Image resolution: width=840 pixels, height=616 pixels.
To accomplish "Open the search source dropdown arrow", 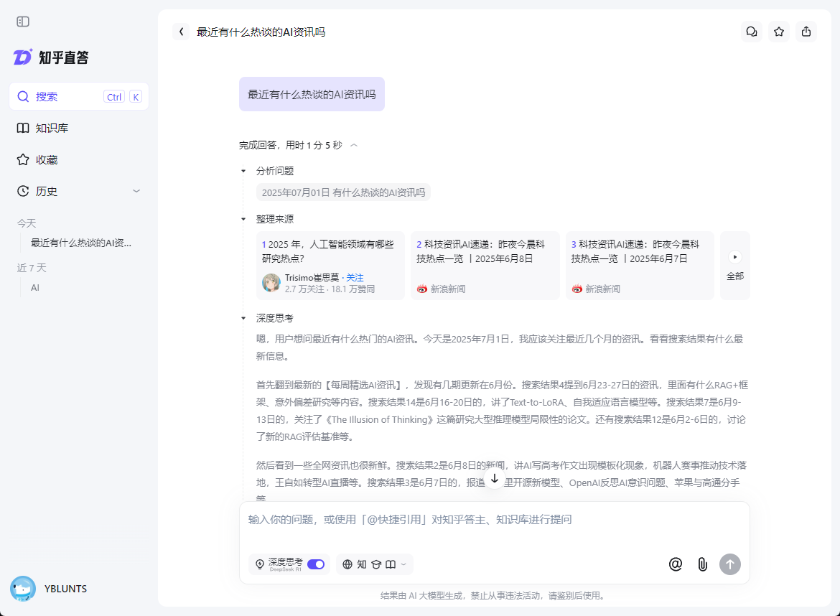I will click(x=404, y=564).
